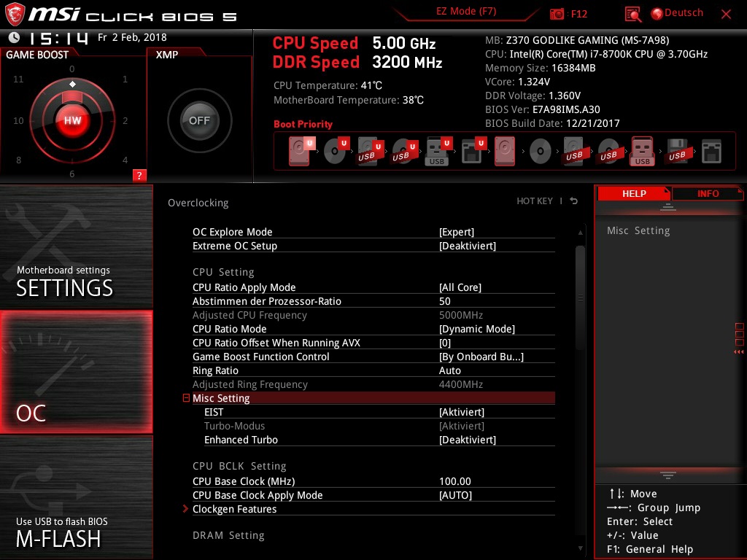
Task: Edit CPU Base Clock (MHz) value 100.00
Action: tap(455, 481)
